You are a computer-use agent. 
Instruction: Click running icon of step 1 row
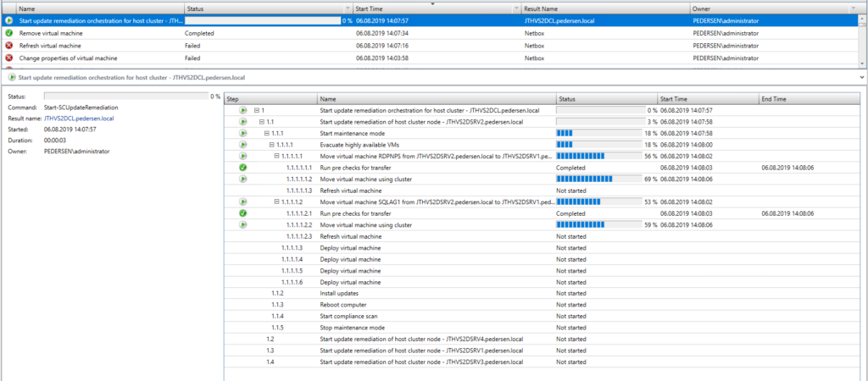click(243, 110)
